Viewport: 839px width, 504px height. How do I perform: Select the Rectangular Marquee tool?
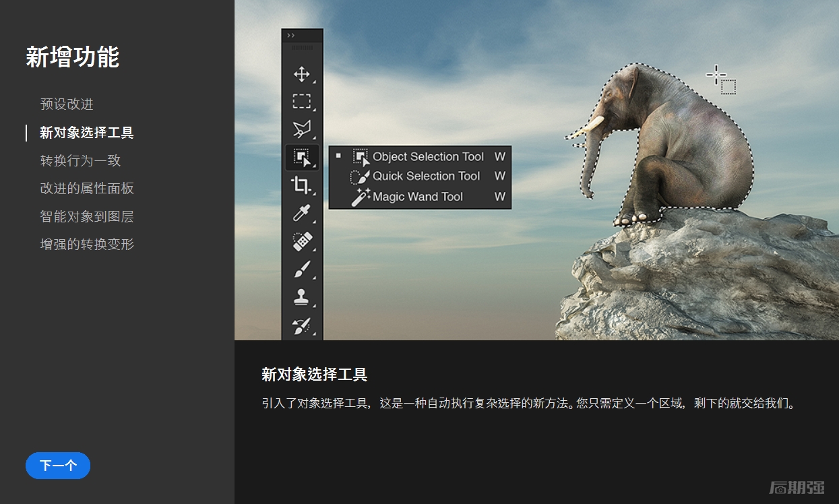301,102
